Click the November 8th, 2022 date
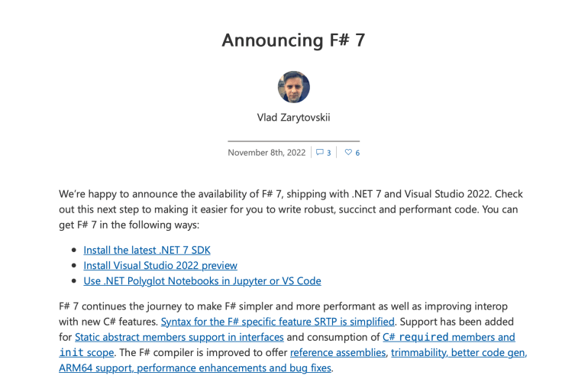The image size is (588, 382). click(267, 153)
